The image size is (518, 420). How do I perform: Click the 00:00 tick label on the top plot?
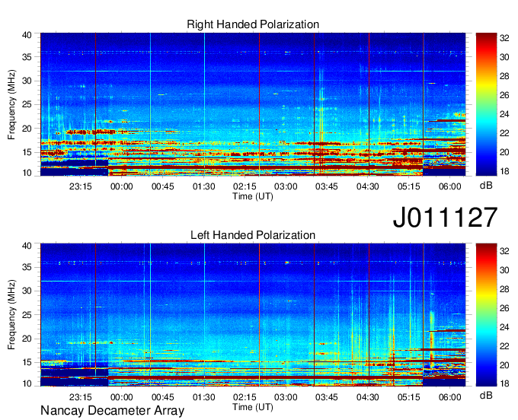pos(122,186)
